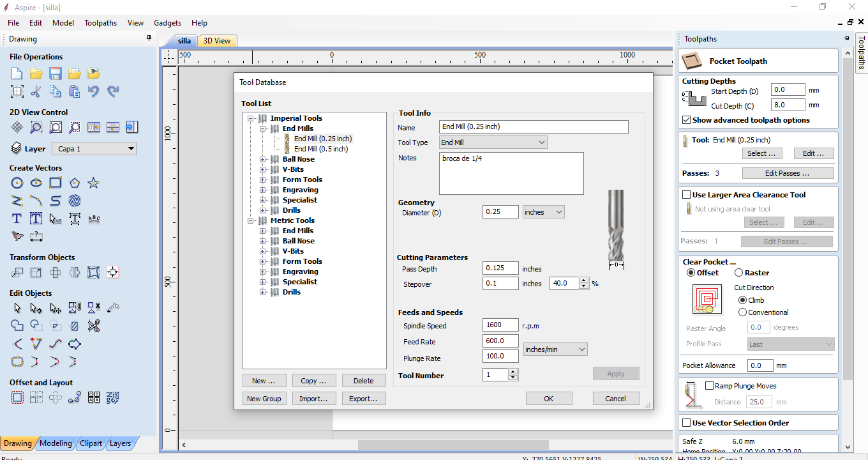The width and height of the screenshot is (868, 460).
Task: Click the Weld vectors tool
Action: 17,326
